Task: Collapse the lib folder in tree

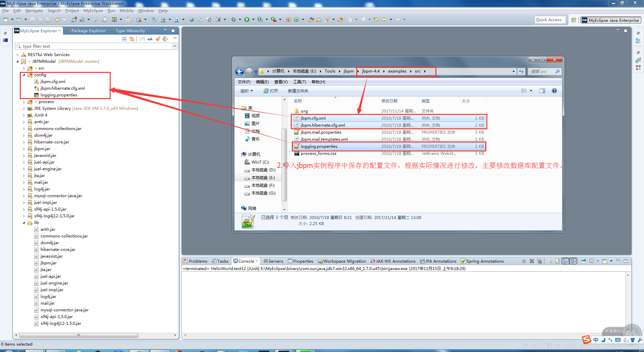Action: click(x=24, y=223)
